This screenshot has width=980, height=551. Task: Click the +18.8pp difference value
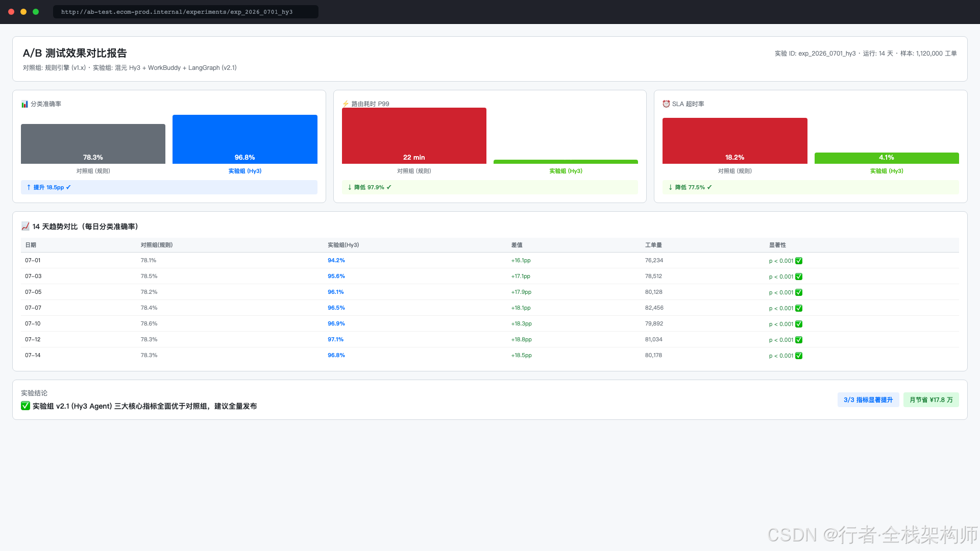[x=521, y=339]
